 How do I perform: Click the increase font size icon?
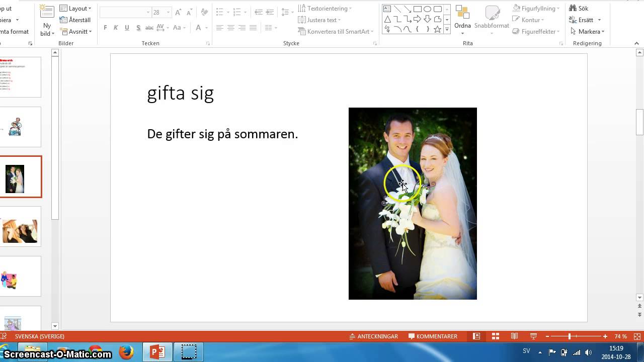[179, 12]
